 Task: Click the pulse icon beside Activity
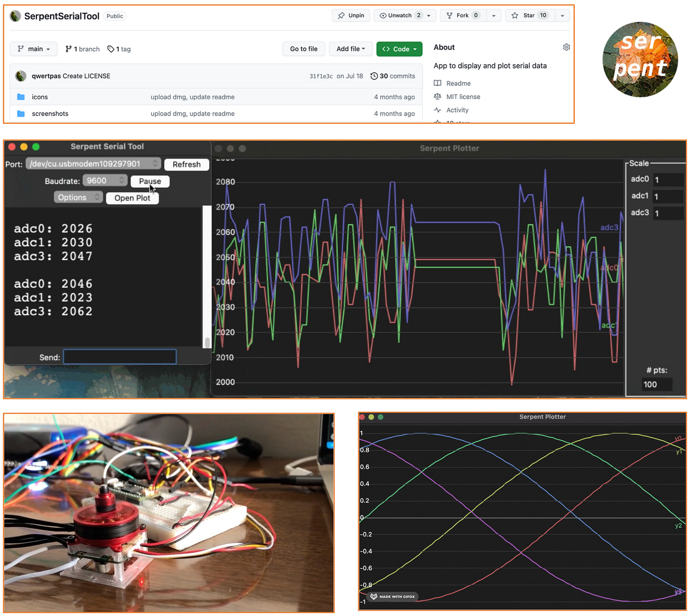pyautogui.click(x=438, y=110)
